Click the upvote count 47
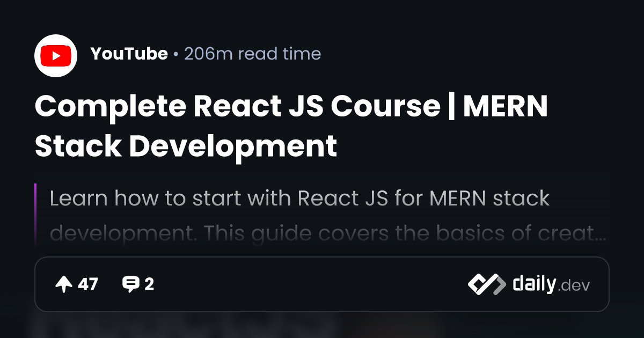Viewport: 644px width, 338px height. [x=88, y=284]
